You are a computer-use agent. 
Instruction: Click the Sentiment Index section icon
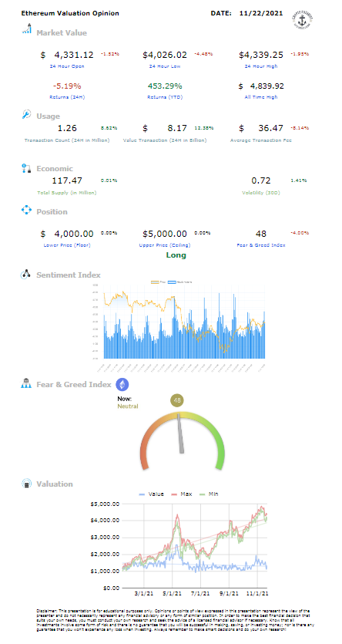26,275
